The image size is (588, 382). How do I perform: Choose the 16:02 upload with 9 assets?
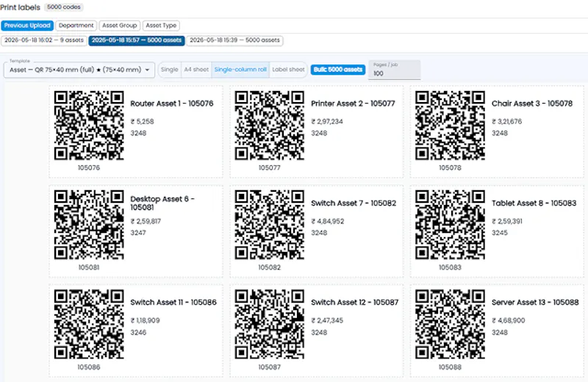coord(44,40)
